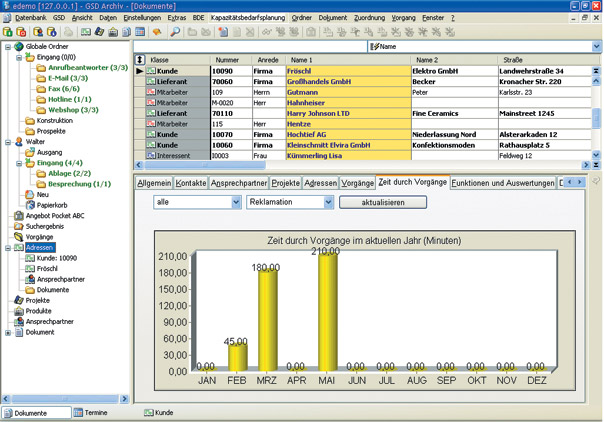Open the Produkte tree item
604x422 pixels.
(39, 311)
